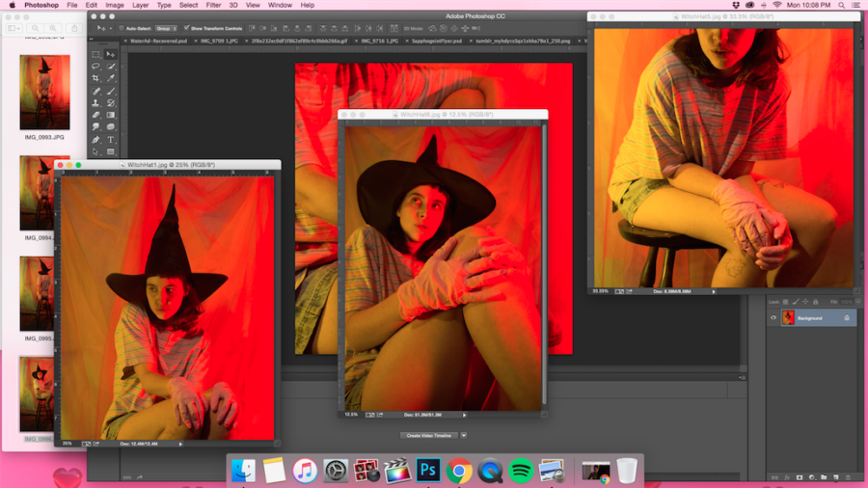The image size is (868, 488).
Task: Select the Horizontal Type tool
Action: (x=110, y=140)
